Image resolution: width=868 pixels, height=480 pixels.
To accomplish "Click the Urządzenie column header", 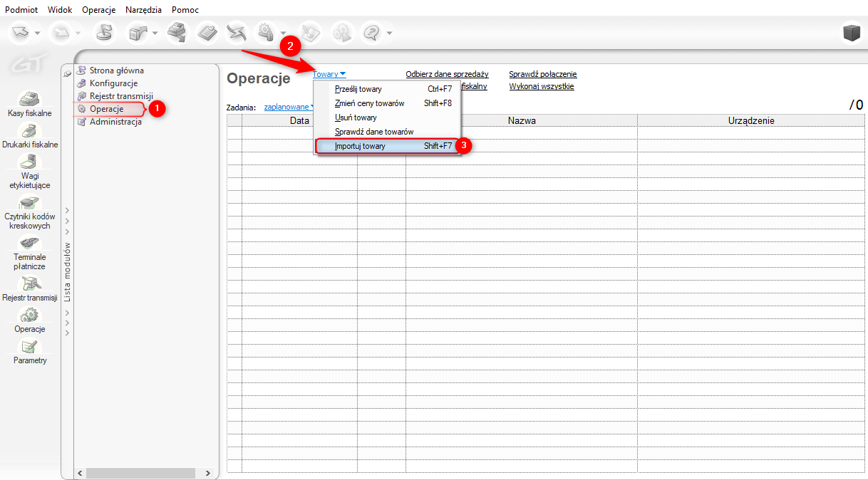I will 751,120.
